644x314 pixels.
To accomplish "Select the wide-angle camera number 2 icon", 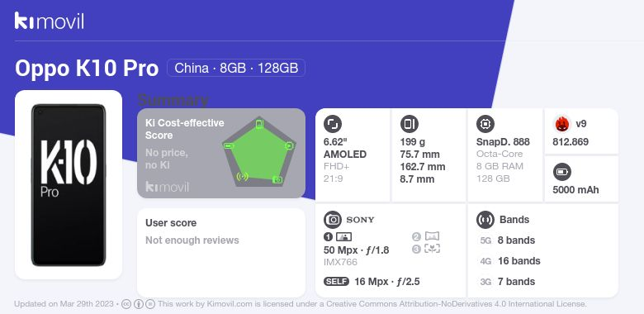I will (x=426, y=236).
